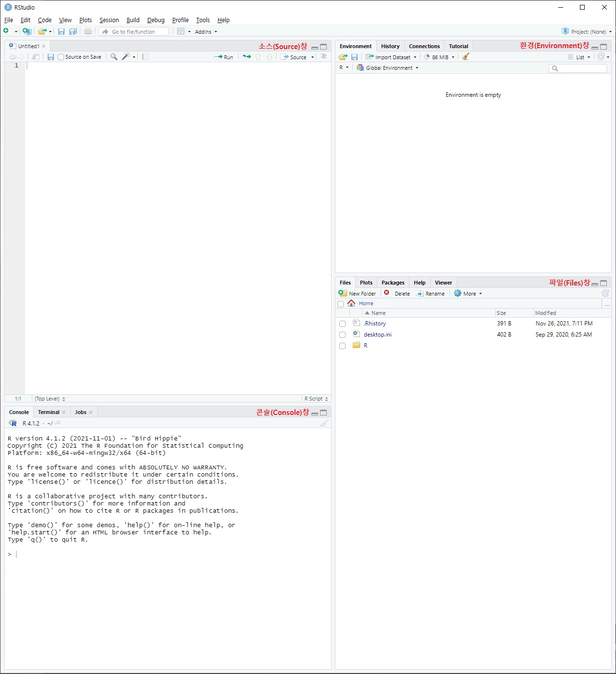Open the Global Environment dropdown
This screenshot has height=674, width=616.
point(387,68)
